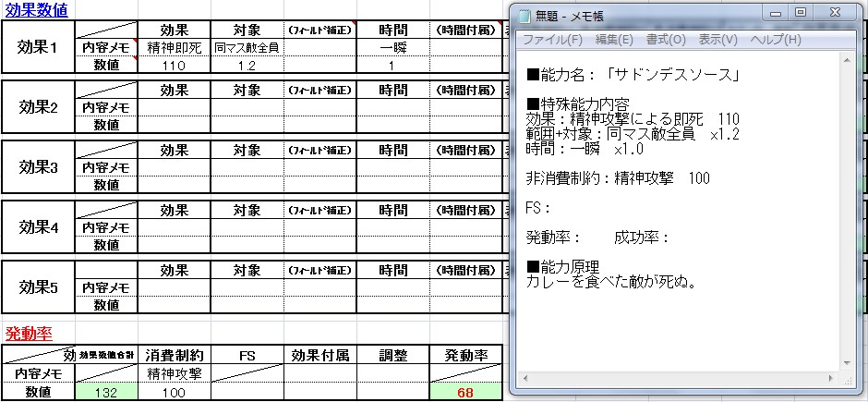Click the red 68 発動率 value cell
Viewport: 868px width, 402px height.
point(464,393)
